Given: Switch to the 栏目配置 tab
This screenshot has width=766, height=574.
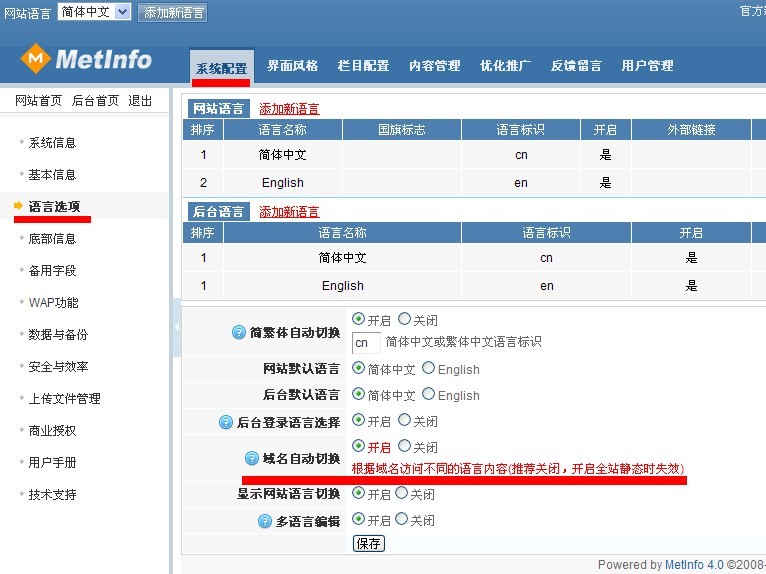Looking at the screenshot, I should pos(363,65).
